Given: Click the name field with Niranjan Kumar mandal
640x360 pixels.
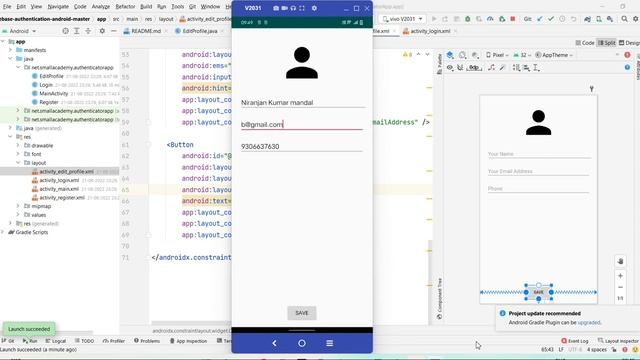Looking at the screenshot, I should 302,102.
